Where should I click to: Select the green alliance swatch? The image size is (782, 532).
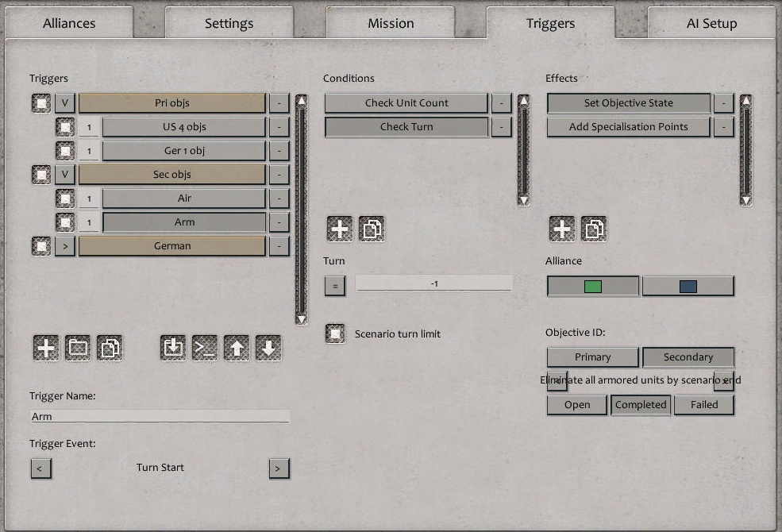click(x=592, y=286)
